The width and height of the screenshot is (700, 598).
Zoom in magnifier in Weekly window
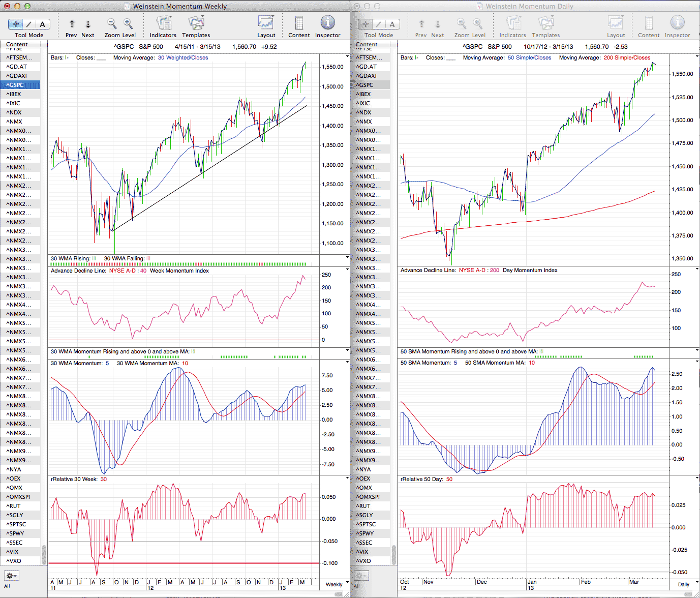click(x=128, y=23)
